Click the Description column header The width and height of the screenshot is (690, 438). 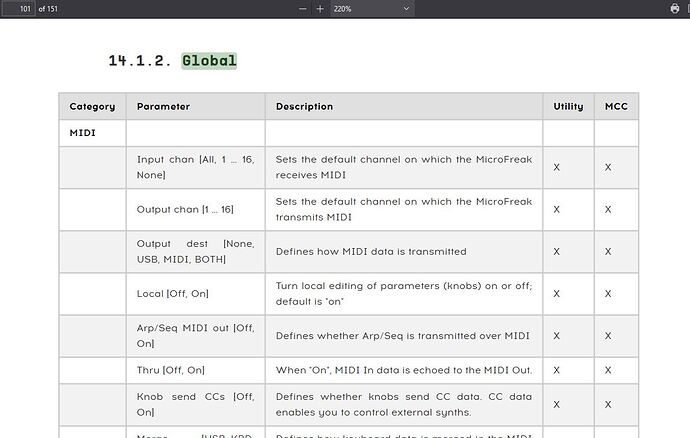coord(305,107)
